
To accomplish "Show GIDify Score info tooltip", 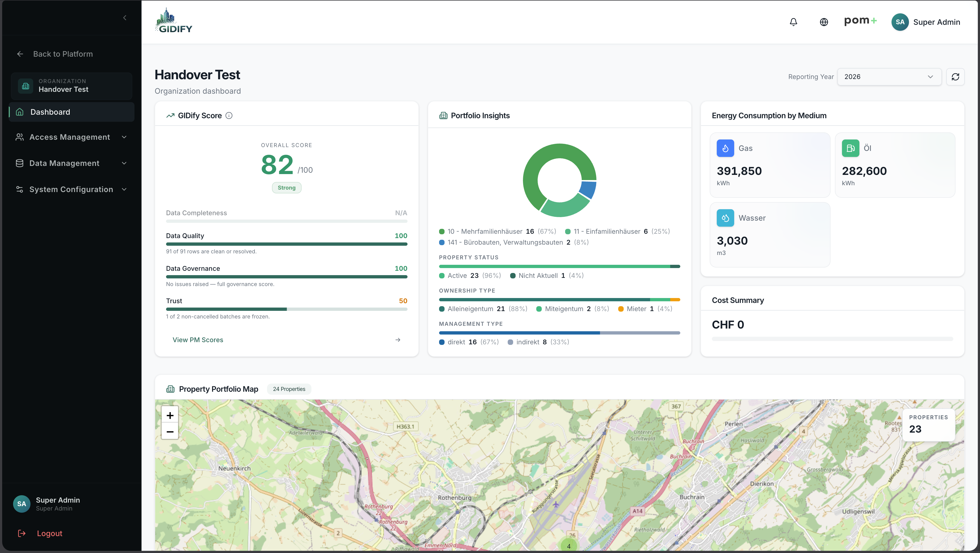I will coord(229,116).
